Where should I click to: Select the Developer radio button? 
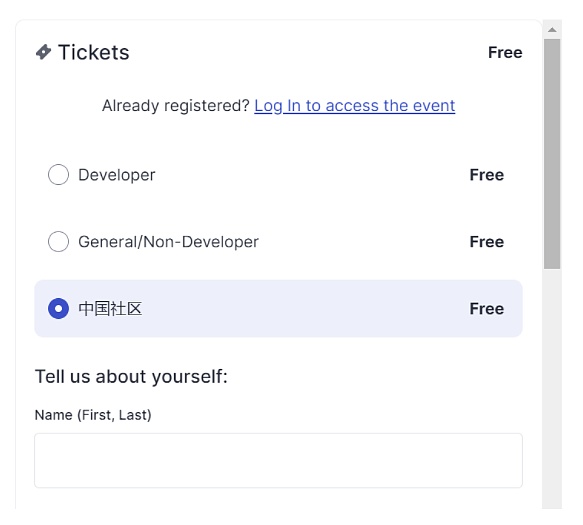point(58,174)
